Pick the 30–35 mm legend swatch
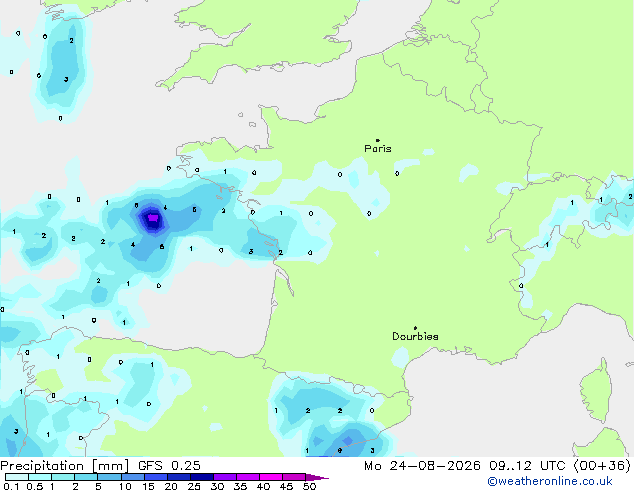 point(224,477)
